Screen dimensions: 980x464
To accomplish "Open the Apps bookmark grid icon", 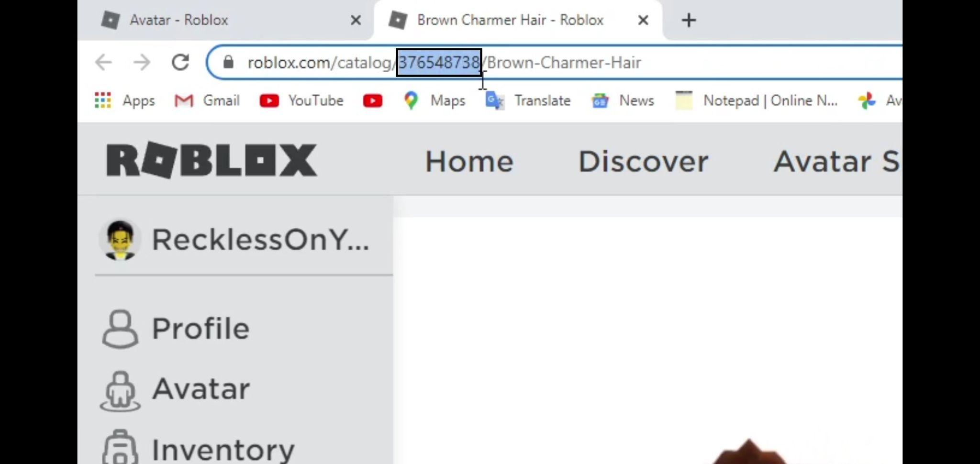I will click(x=103, y=100).
